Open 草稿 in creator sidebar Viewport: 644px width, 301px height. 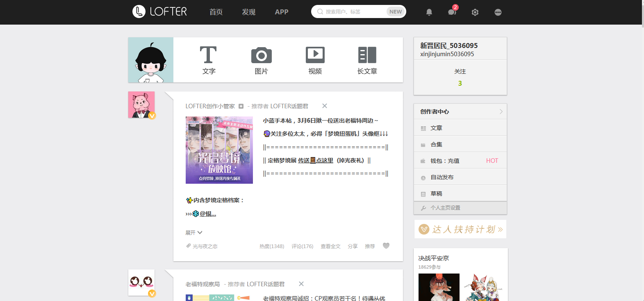click(436, 194)
